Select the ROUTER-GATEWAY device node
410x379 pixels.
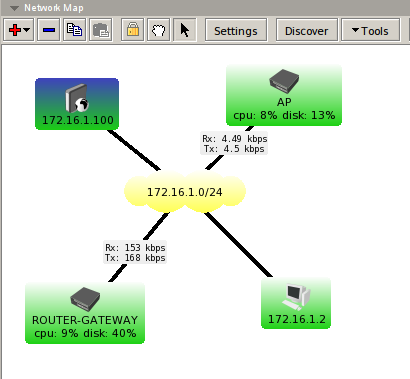click(x=85, y=313)
